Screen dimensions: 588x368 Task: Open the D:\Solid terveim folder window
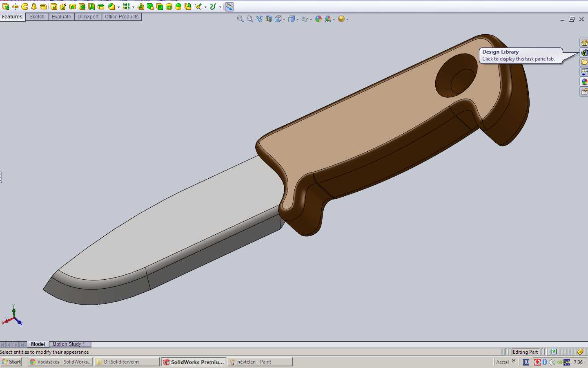pyautogui.click(x=127, y=362)
